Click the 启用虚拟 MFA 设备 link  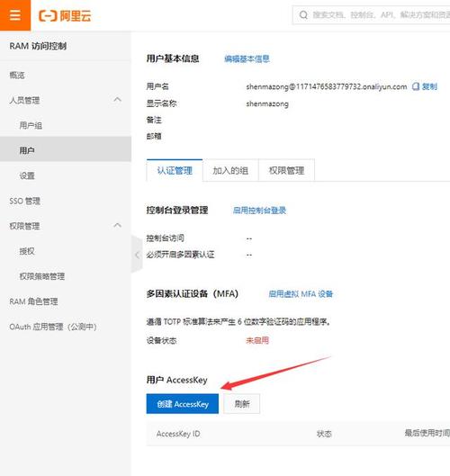(x=301, y=294)
